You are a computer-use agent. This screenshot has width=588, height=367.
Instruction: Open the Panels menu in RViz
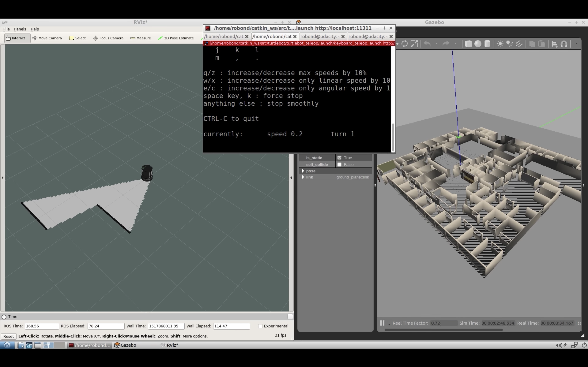coord(20,29)
